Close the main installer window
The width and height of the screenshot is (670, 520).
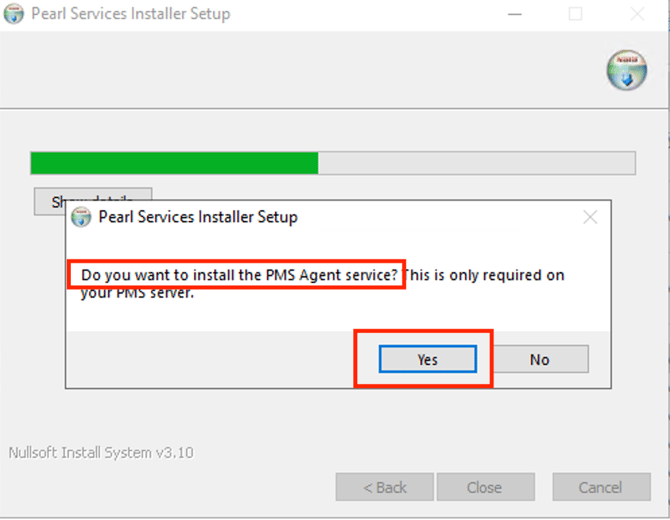pyautogui.click(x=637, y=15)
